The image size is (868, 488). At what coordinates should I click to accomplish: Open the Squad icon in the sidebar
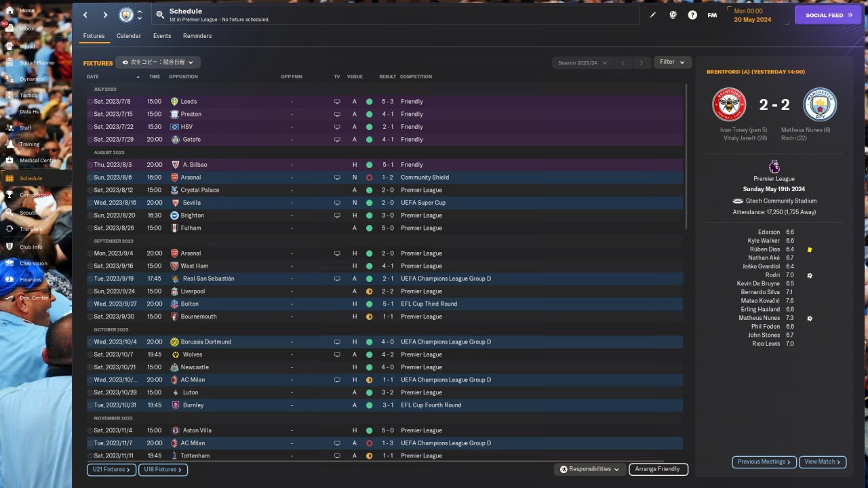click(10, 46)
